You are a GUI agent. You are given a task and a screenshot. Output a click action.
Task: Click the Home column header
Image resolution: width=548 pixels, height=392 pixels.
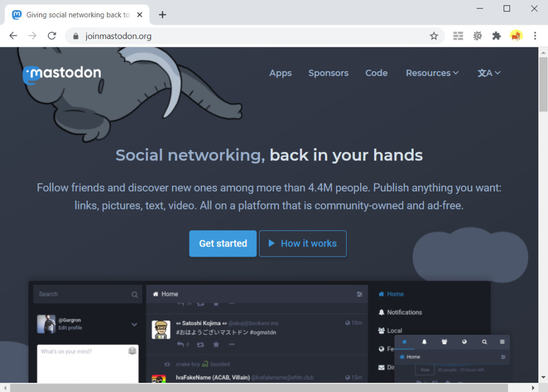(257, 294)
